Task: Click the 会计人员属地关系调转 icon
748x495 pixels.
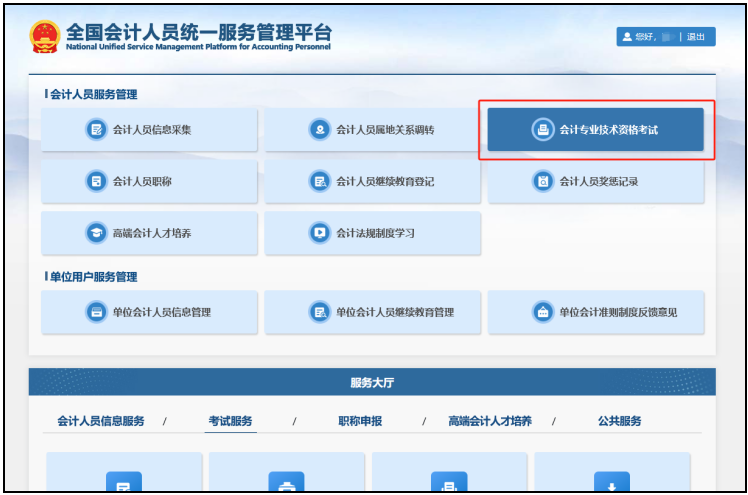Action: tap(319, 130)
